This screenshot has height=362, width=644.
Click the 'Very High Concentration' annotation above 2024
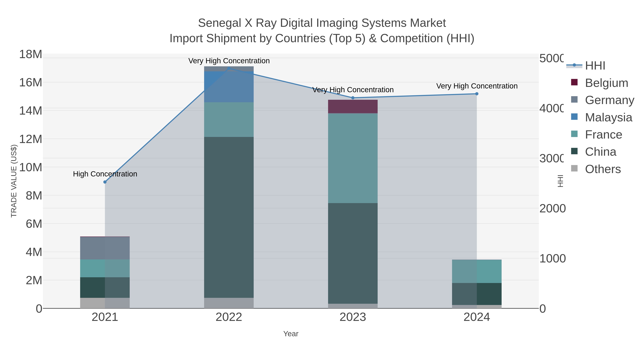(x=477, y=86)
